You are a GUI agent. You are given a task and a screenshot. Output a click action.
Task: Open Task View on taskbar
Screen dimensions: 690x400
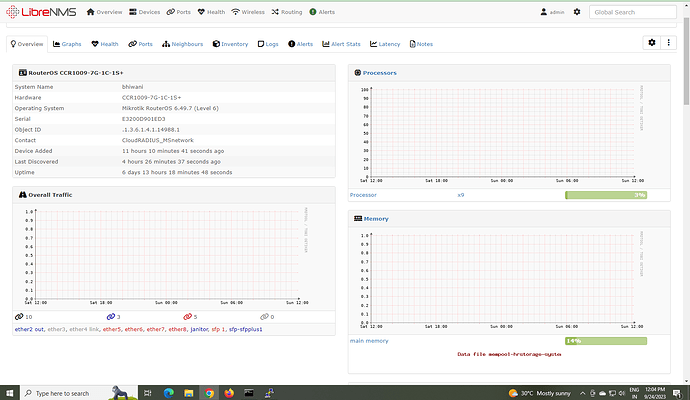click(x=148, y=393)
